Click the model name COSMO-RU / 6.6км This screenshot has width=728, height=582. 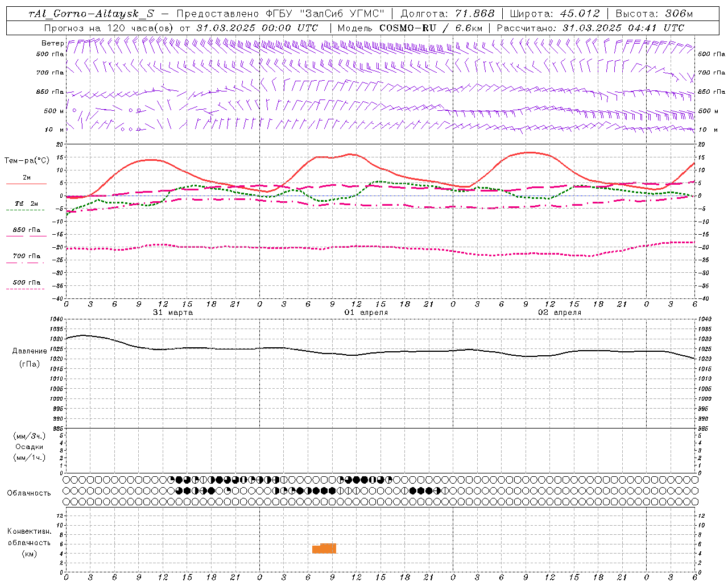tap(431, 28)
